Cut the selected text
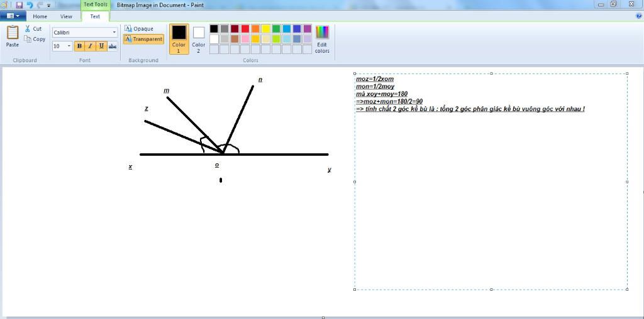644x319 pixels. (x=33, y=29)
